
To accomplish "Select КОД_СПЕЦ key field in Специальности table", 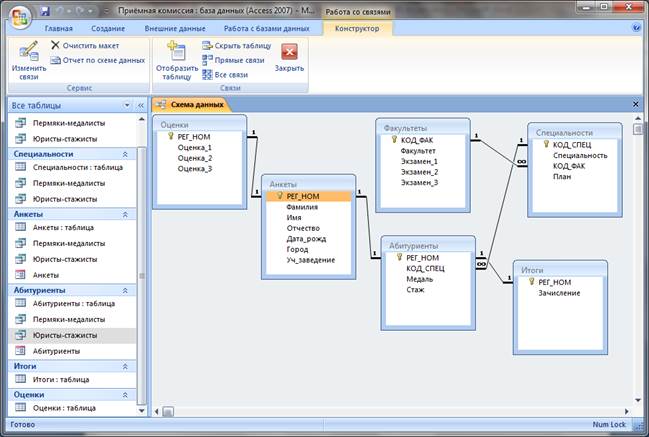I will click(x=572, y=145).
